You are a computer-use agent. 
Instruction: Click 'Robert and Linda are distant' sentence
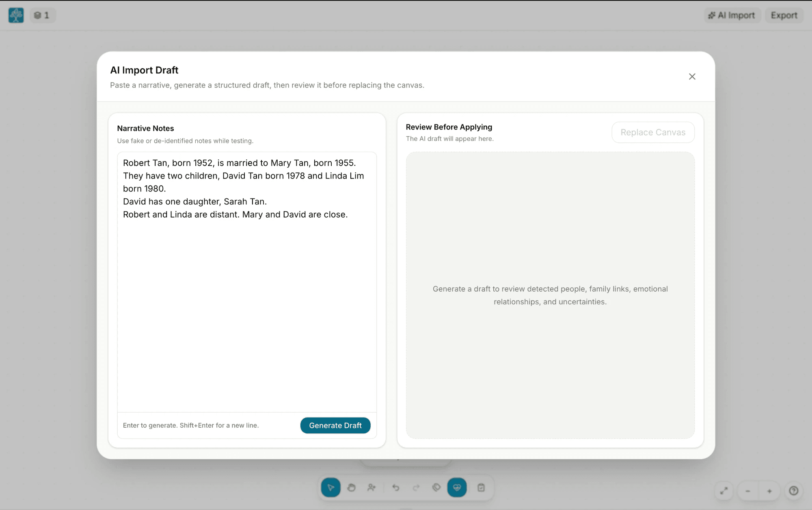click(181, 215)
